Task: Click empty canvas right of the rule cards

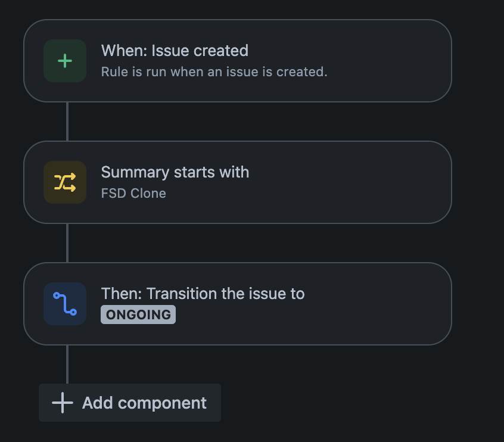Action: click(478, 193)
